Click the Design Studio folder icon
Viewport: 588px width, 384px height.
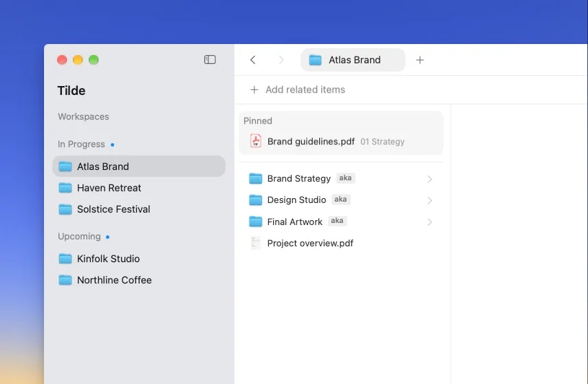coord(256,200)
